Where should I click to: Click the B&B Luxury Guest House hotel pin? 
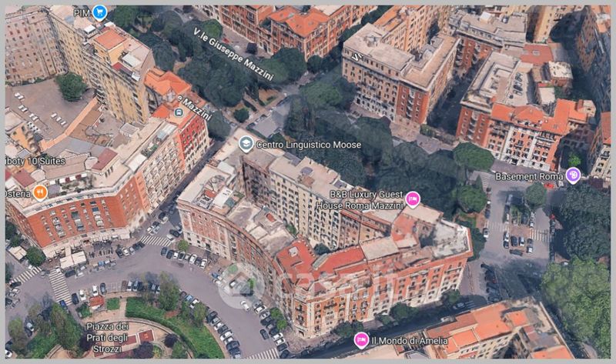click(413, 199)
